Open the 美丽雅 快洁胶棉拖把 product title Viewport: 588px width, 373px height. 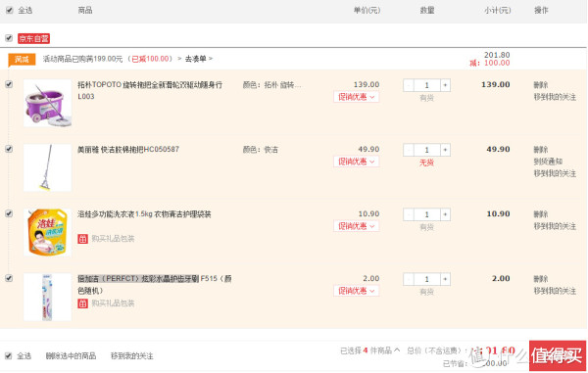128,149
